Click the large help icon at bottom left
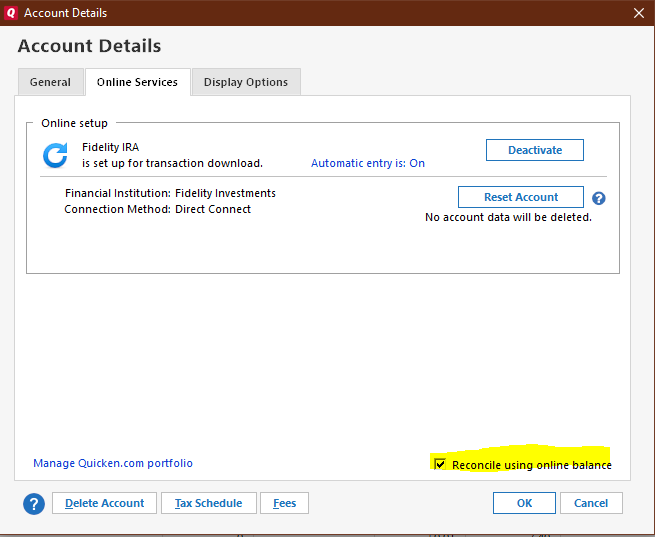This screenshot has width=655, height=537. [34, 504]
